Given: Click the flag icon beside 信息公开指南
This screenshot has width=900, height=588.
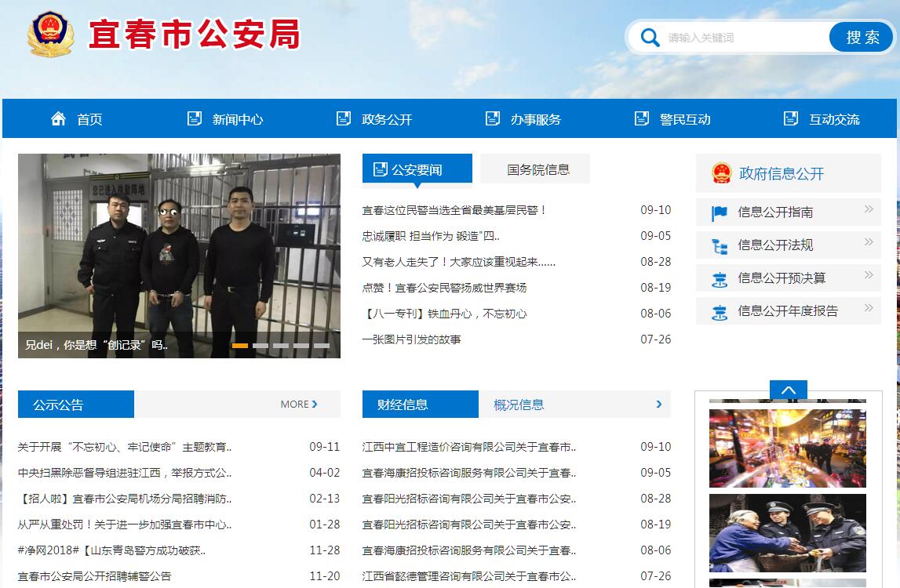Looking at the screenshot, I should click(720, 212).
